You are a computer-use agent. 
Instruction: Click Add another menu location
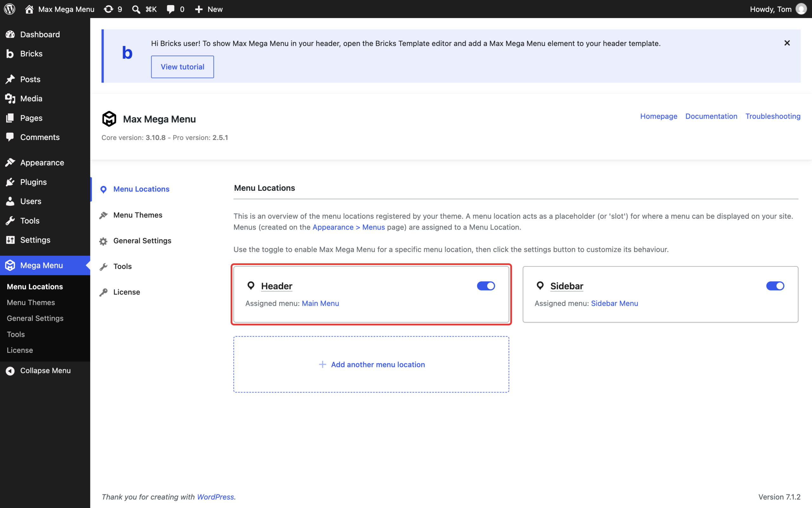pyautogui.click(x=371, y=364)
